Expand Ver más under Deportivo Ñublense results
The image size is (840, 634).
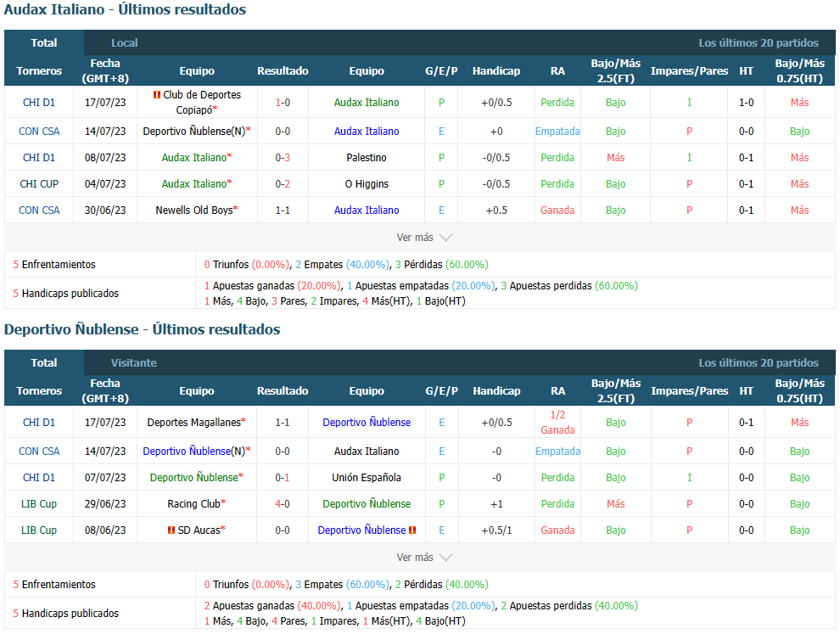(x=424, y=558)
